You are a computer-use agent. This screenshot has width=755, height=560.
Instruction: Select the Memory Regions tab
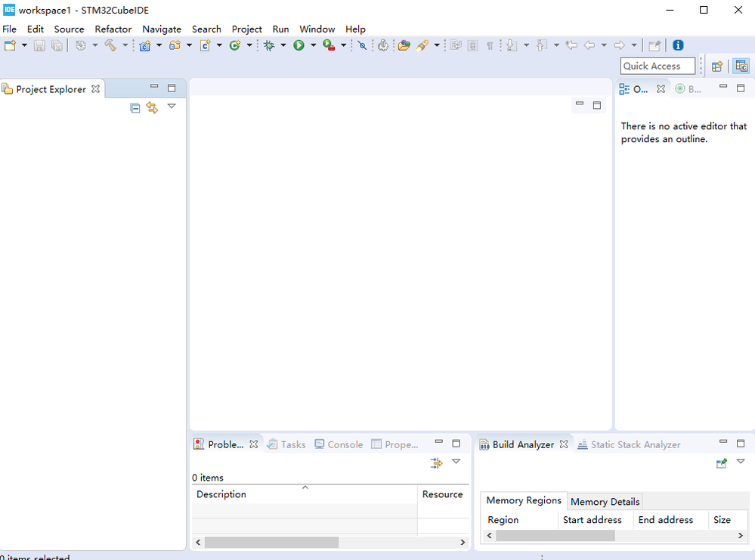point(524,500)
